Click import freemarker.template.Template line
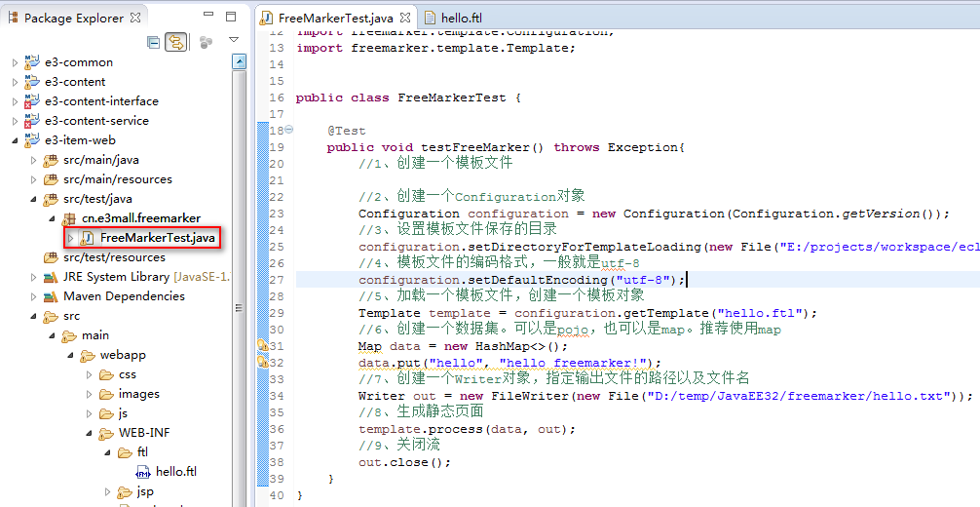The image size is (980, 507). tap(435, 48)
